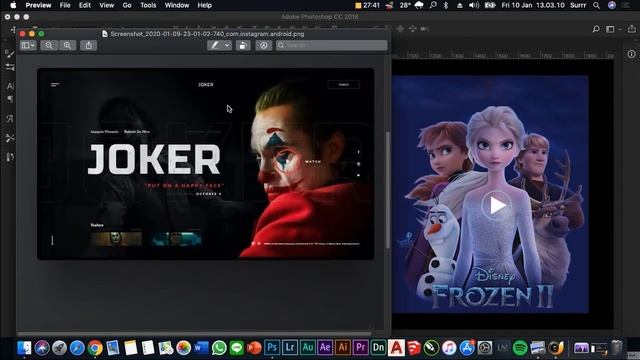Screen dimensions: 640x360
Task: Open Photoshop's adjustment sliders panel icon
Action: pos(10,67)
